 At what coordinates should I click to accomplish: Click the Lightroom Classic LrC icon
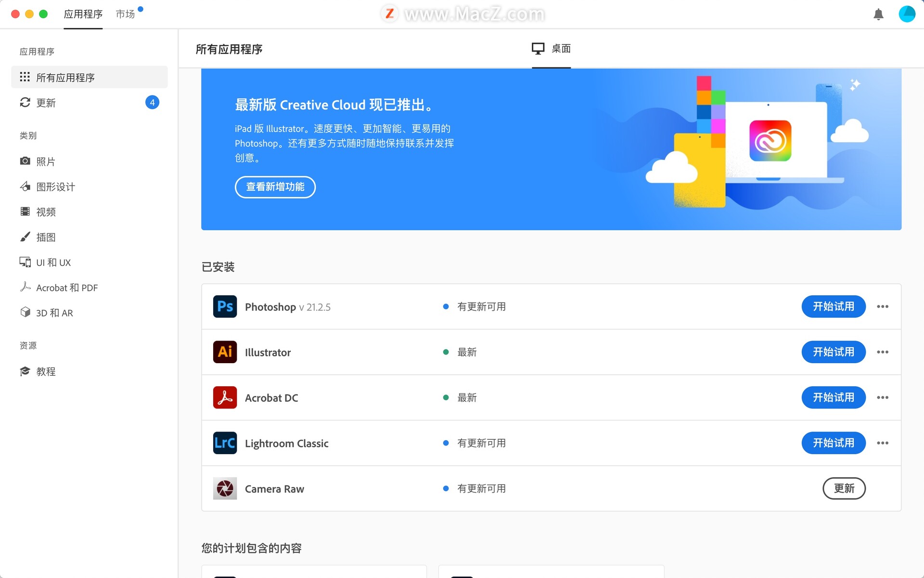point(225,443)
